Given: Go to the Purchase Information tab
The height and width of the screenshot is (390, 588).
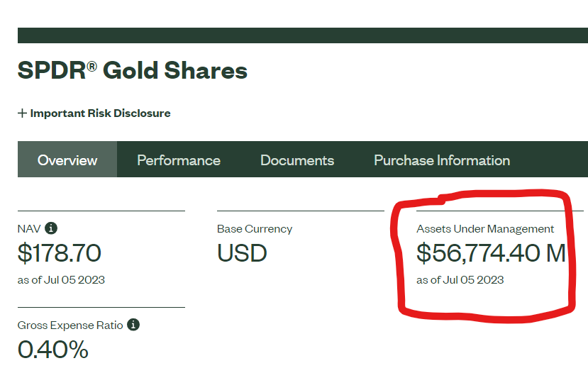Looking at the screenshot, I should [x=442, y=160].
